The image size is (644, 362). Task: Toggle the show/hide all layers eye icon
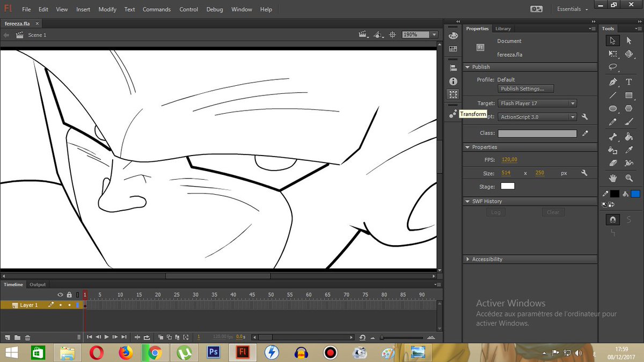(60, 295)
